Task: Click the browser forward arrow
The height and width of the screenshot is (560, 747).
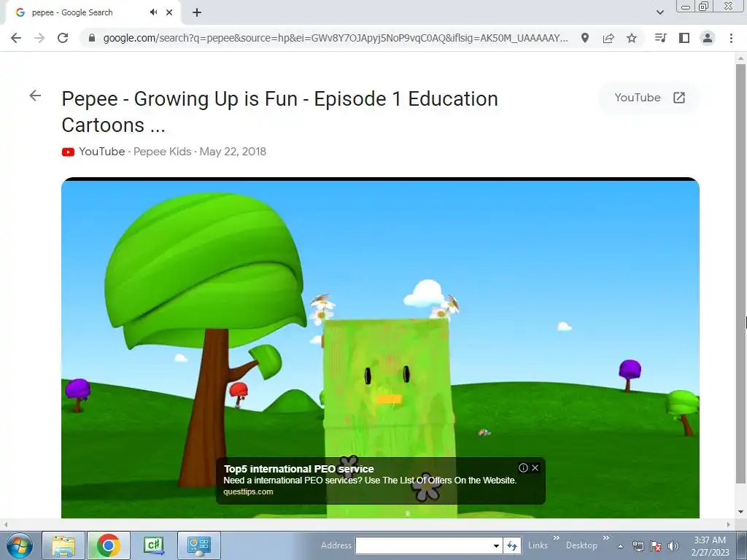Action: [x=39, y=38]
